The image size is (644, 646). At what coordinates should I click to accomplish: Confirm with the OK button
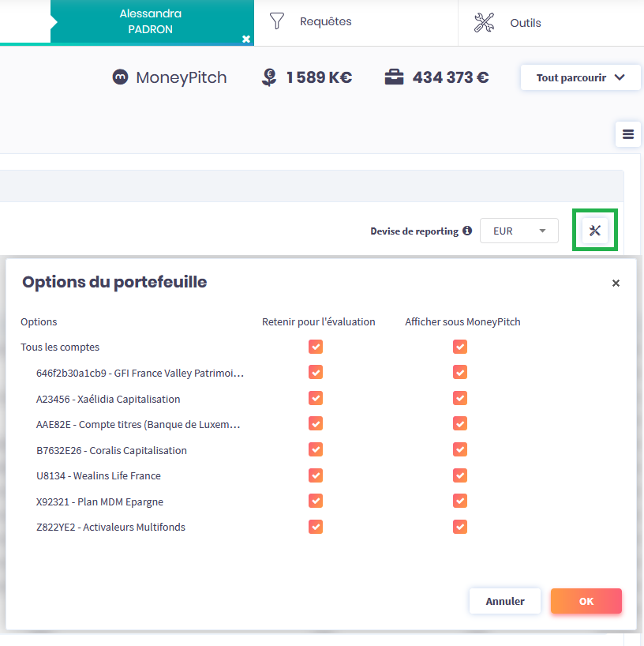pyautogui.click(x=586, y=601)
